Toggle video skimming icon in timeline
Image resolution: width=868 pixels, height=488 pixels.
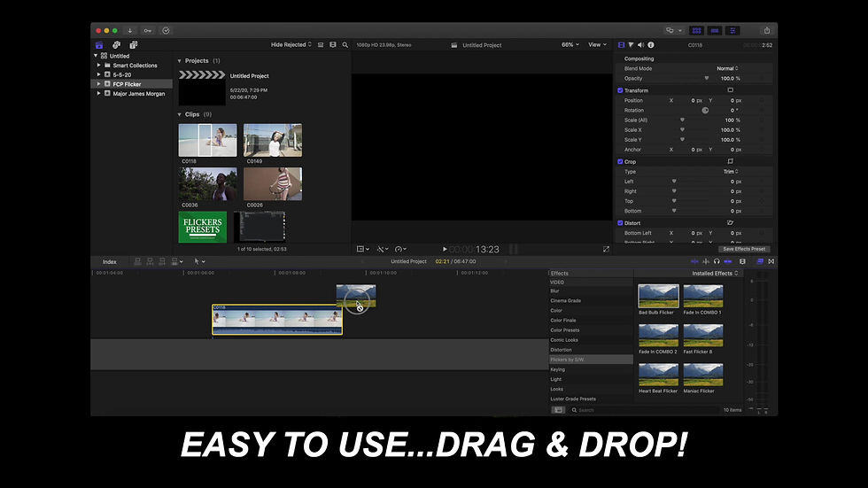[694, 261]
